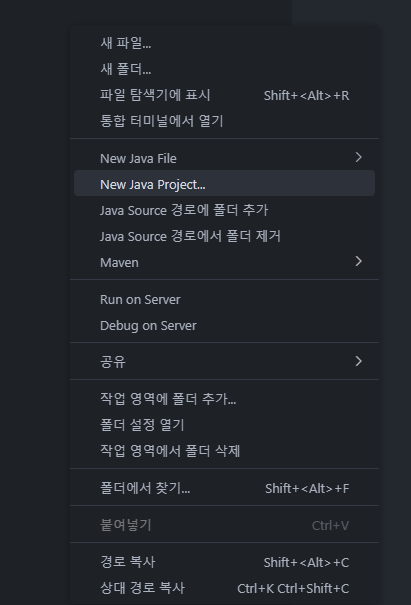This screenshot has width=411, height=605.
Task: Click Run on Server
Action: [x=224, y=299]
